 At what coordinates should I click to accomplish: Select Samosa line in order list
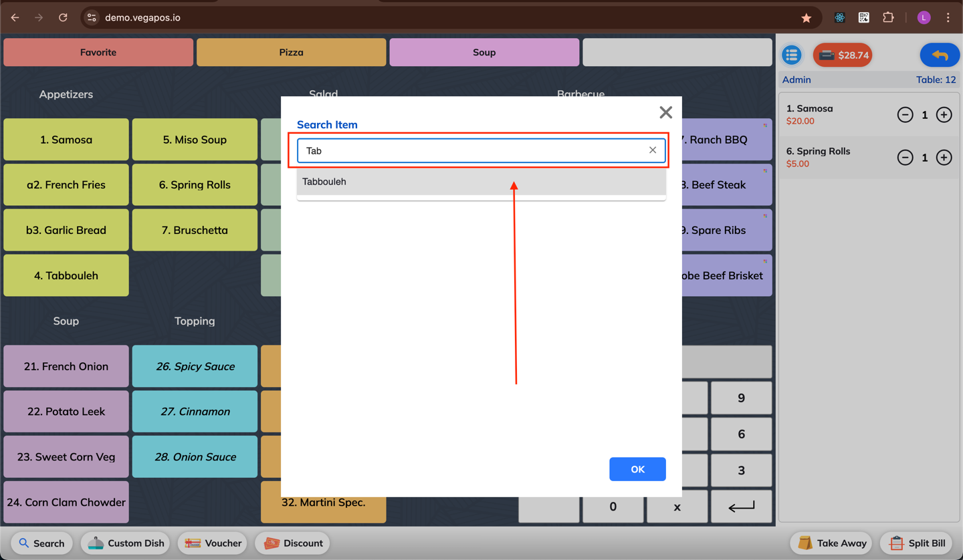(x=869, y=115)
